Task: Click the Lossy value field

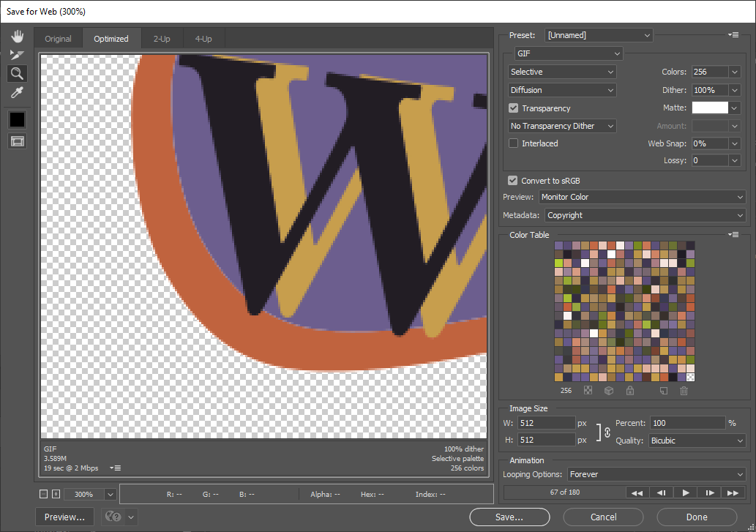Action: pos(710,160)
